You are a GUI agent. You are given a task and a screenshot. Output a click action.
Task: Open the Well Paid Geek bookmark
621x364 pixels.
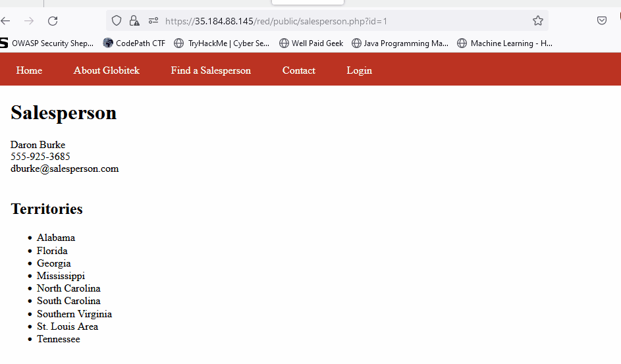311,43
